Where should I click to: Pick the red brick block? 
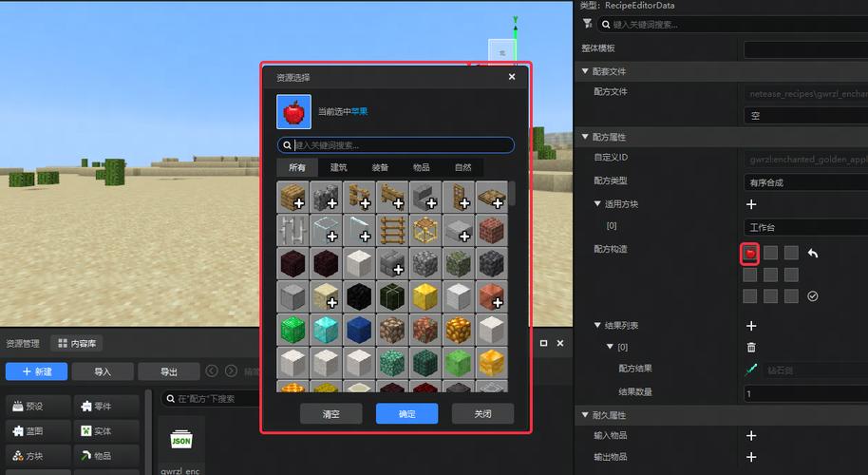click(x=492, y=230)
